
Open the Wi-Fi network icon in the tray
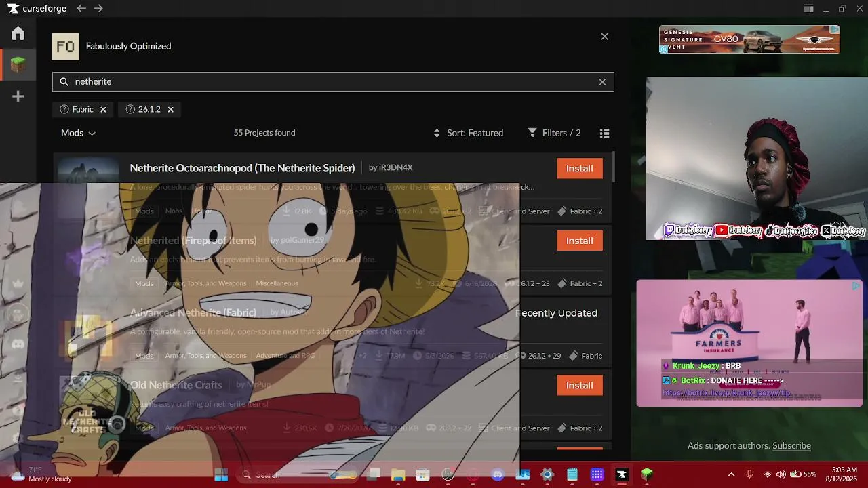point(768,474)
